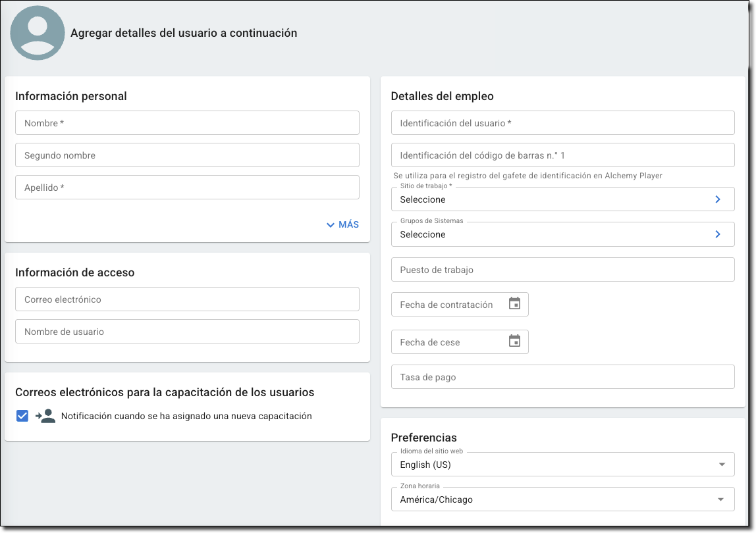The height and width of the screenshot is (533, 756).
Task: Uncheck the new training notification checkbox
Action: (22, 416)
